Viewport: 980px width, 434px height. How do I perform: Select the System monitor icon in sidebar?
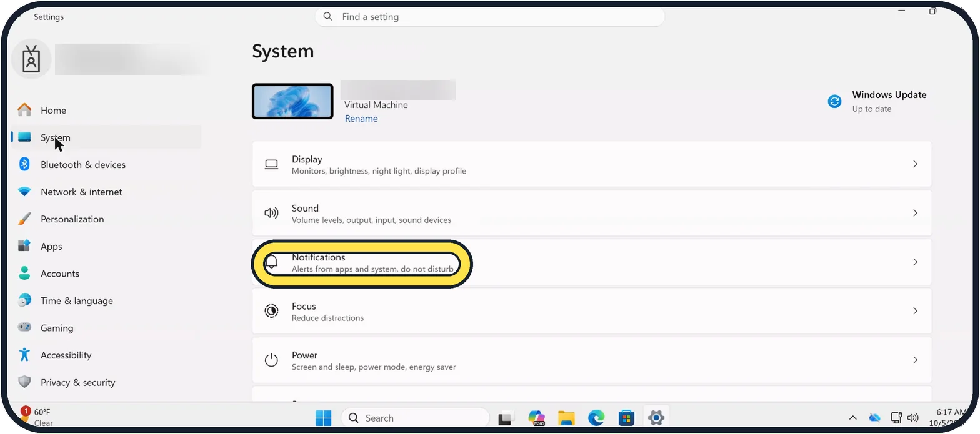tap(24, 137)
